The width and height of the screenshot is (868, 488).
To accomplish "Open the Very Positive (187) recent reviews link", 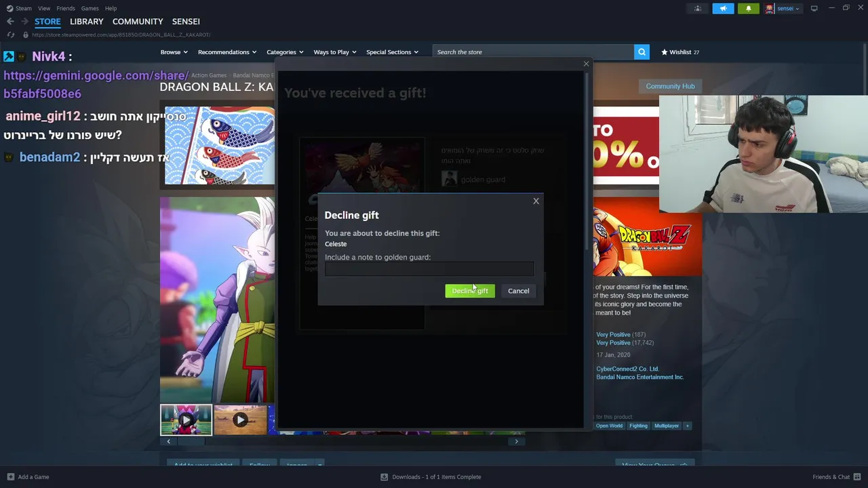I will pos(620,335).
